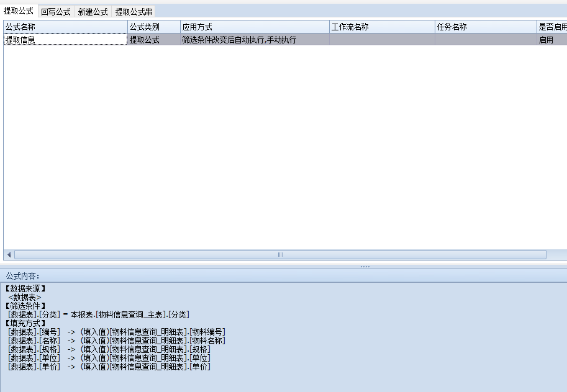The width and height of the screenshot is (567, 392).
Task: Click the 任务名称 column header
Action: tap(486, 27)
